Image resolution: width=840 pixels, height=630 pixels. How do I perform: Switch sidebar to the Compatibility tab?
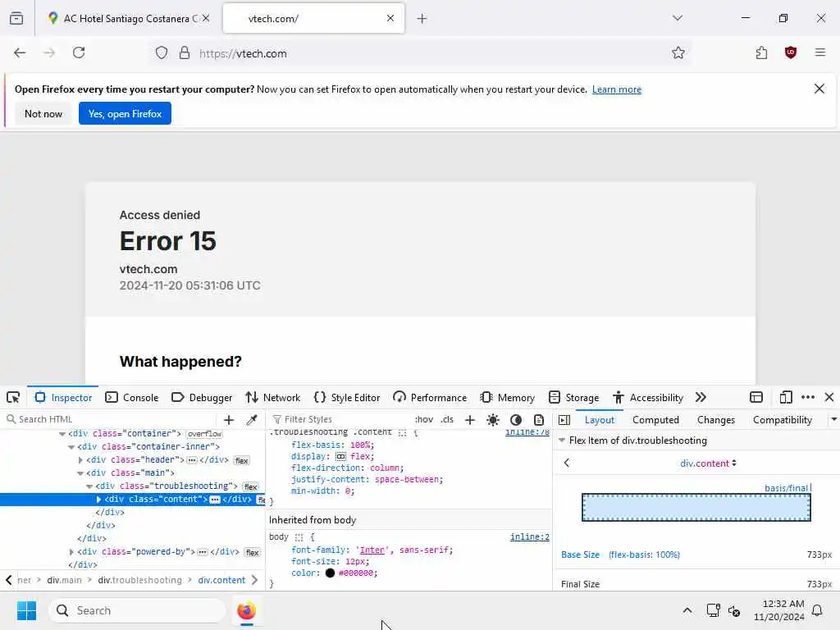782,420
